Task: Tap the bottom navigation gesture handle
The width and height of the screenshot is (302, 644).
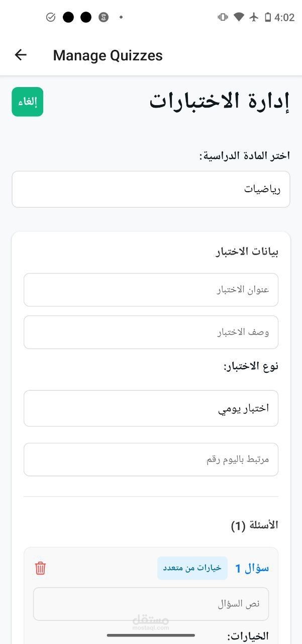Action: (x=151, y=635)
